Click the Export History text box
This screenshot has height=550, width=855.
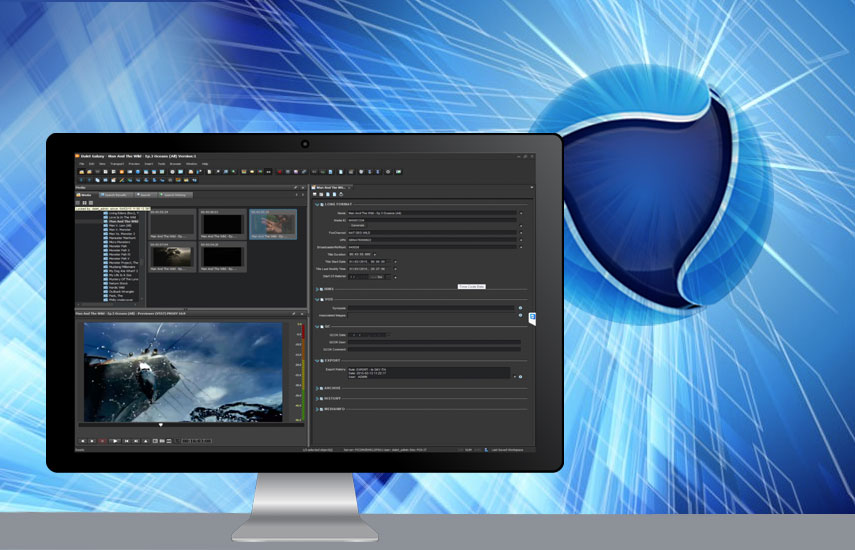(429, 373)
